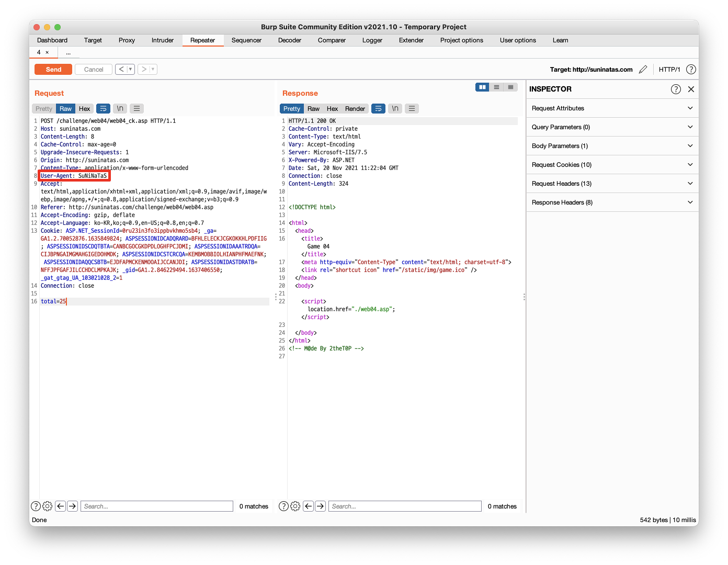Close the Inspector panel
The height and width of the screenshot is (565, 728).
pos(691,89)
